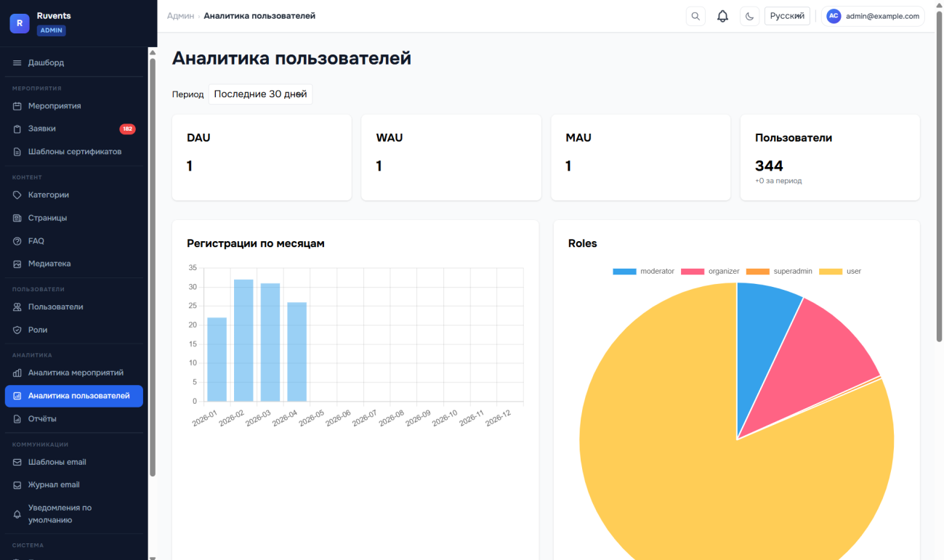
Task: Open Категории in the sidebar
Action: coord(74,195)
